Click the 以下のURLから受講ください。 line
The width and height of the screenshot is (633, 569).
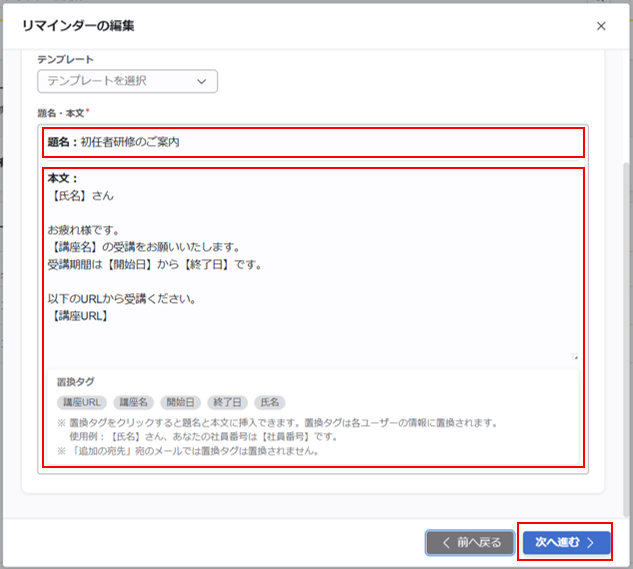point(122,299)
